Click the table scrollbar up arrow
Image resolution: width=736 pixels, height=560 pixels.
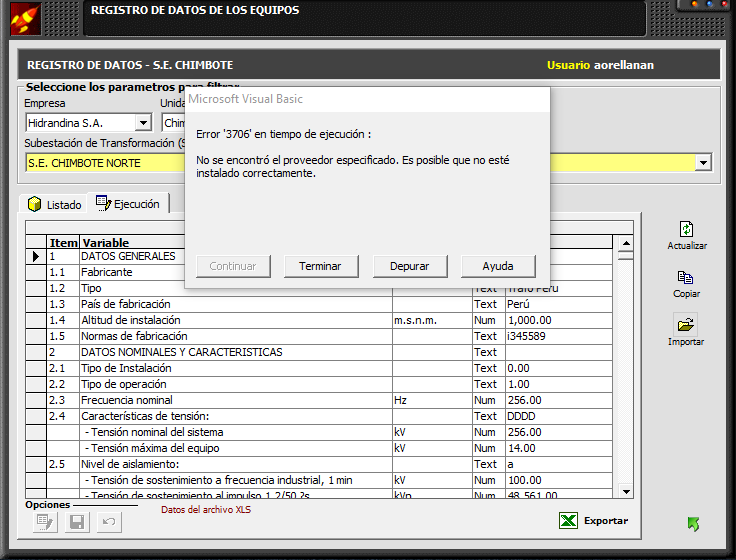626,243
